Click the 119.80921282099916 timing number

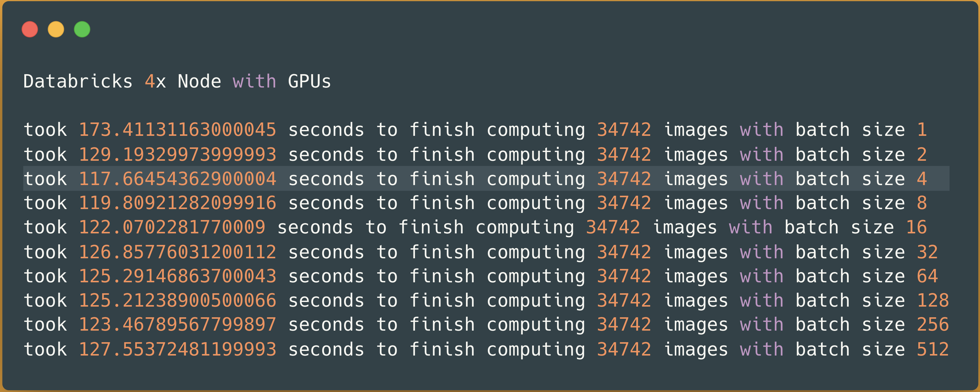(177, 203)
